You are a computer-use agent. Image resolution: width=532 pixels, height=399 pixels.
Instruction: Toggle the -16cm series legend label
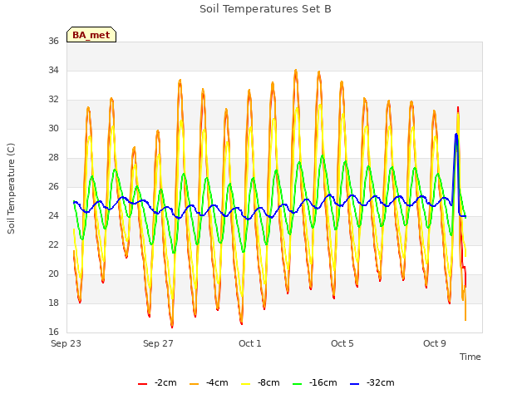coord(323,383)
